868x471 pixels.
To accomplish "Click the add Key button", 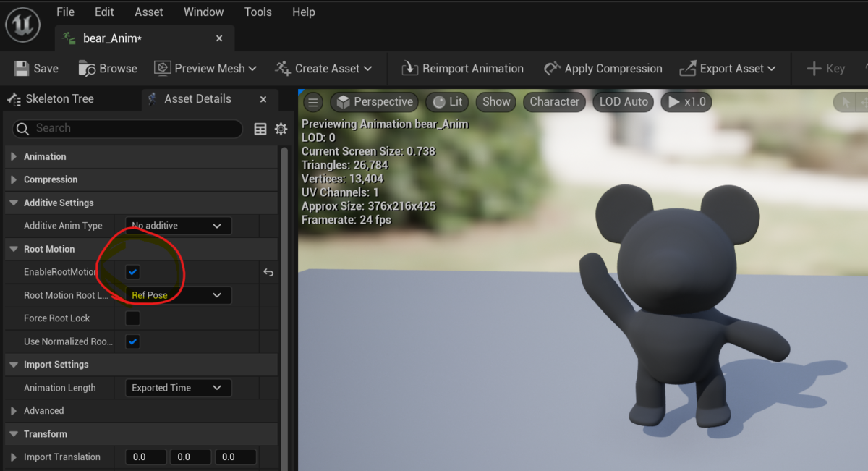I will click(x=826, y=68).
